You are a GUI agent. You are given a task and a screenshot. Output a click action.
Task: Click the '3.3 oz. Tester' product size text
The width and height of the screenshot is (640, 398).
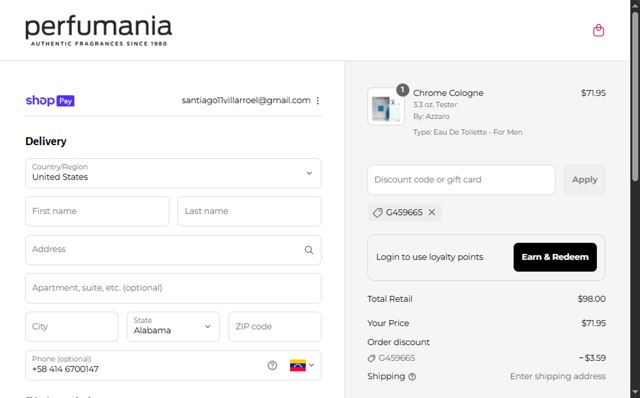tap(435, 105)
